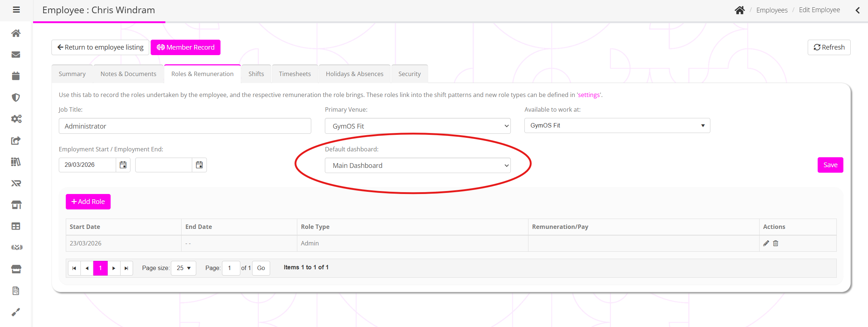Click the pink Save button
This screenshot has width=868, height=327.
point(830,165)
